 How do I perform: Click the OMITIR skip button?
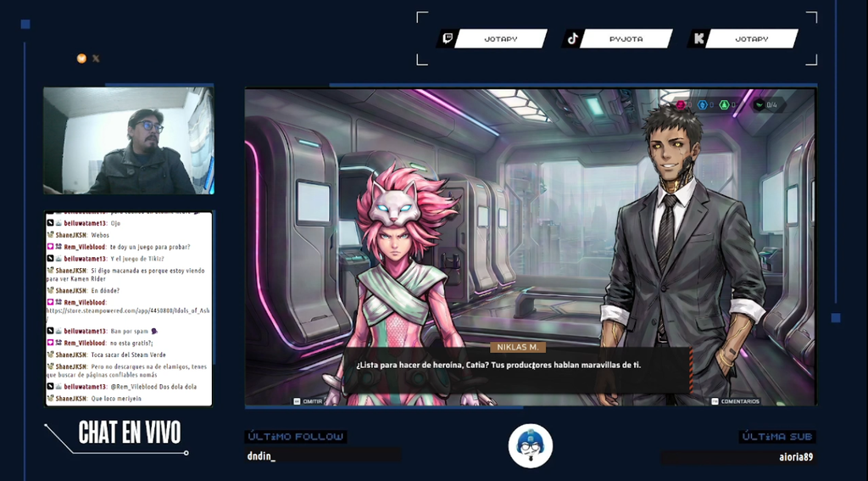pos(308,401)
